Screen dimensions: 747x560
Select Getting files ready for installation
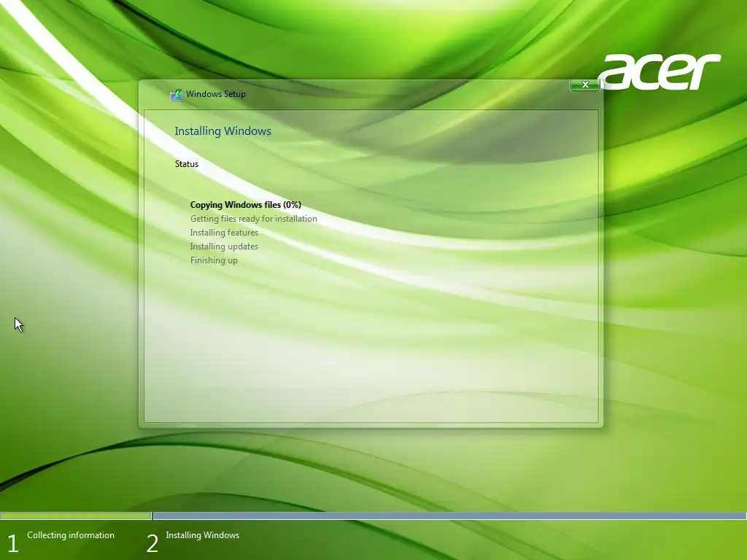[x=253, y=219]
